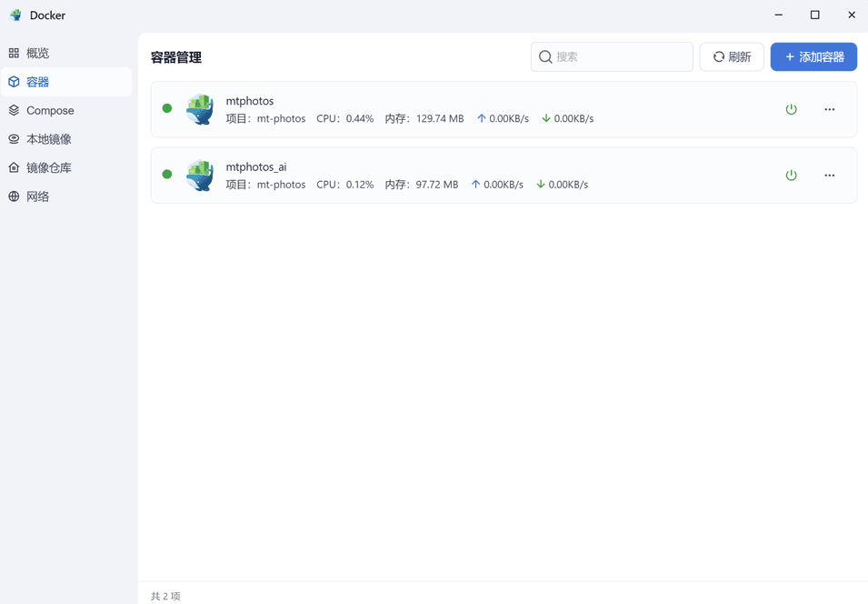Focus the 搜索 search field
This screenshot has width=868, height=604.
(612, 57)
